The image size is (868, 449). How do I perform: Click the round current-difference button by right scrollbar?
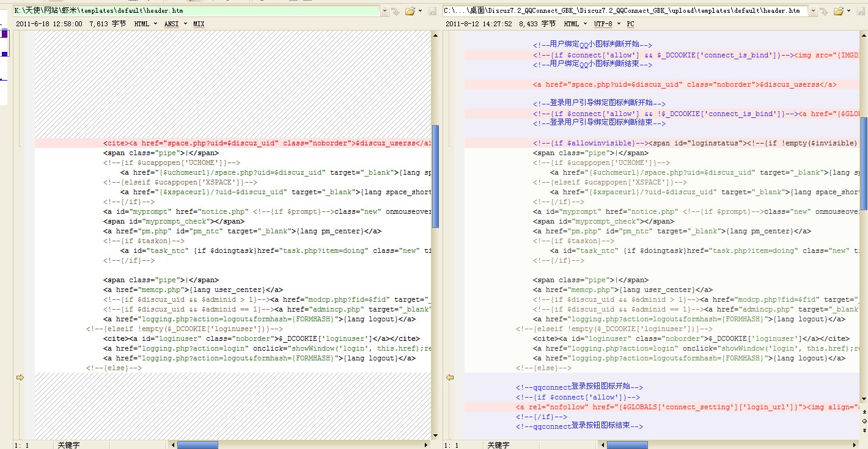click(864, 421)
